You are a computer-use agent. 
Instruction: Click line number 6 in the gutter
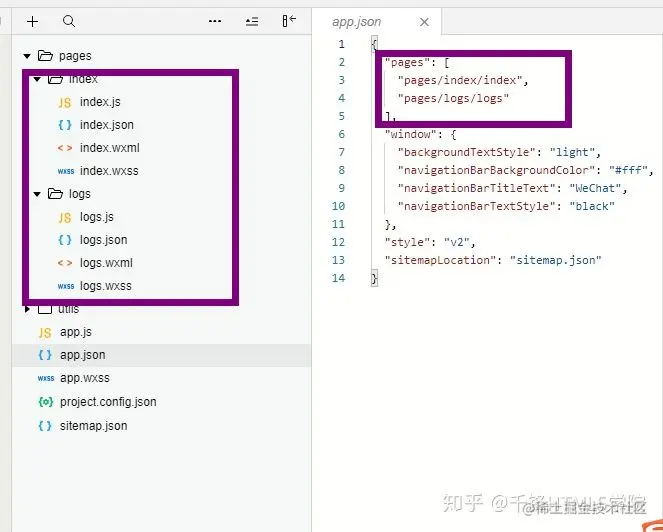click(341, 134)
